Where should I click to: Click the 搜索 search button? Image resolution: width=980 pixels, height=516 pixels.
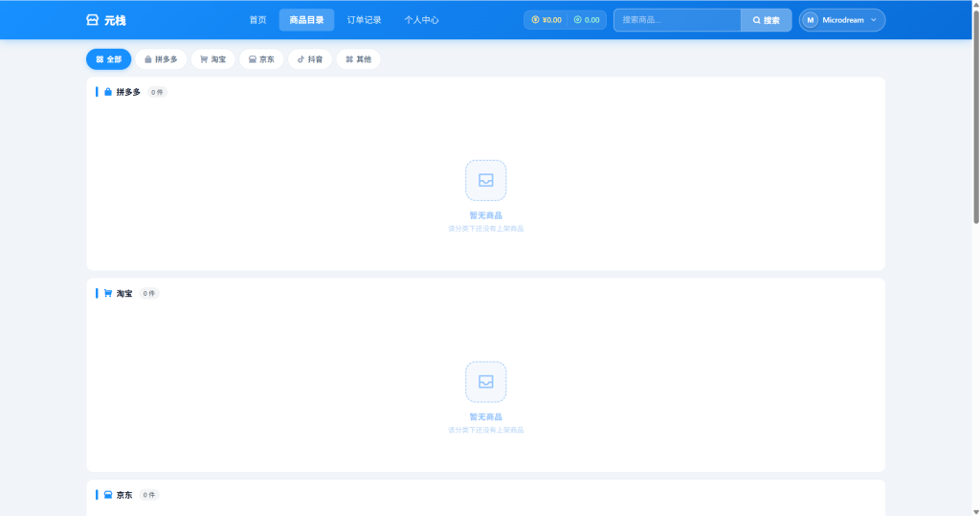pyautogui.click(x=767, y=20)
